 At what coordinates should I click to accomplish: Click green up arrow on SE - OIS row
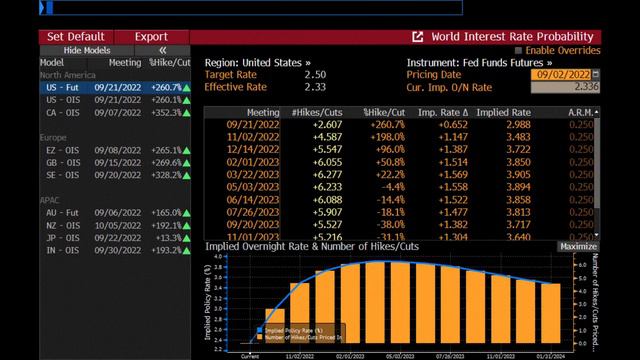187,176
